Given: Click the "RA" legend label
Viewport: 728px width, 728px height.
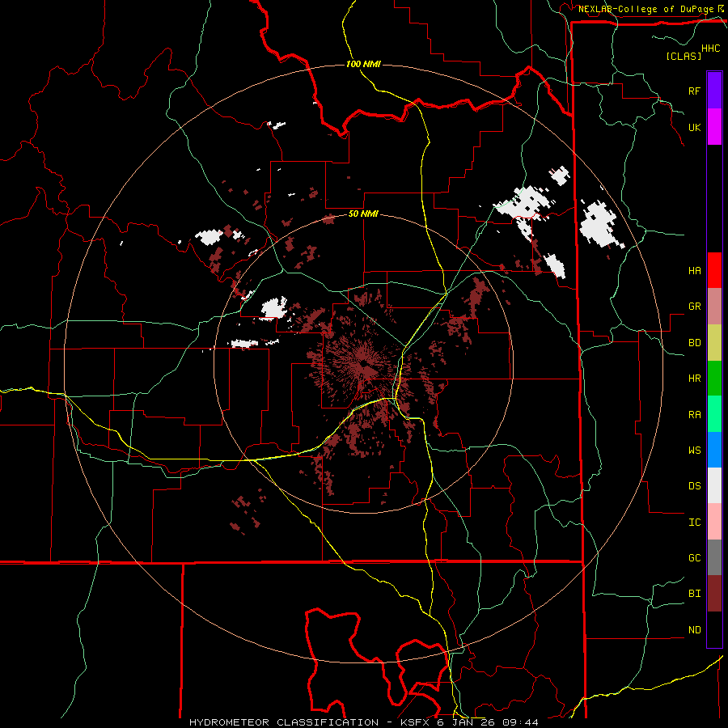Looking at the screenshot, I should click(x=694, y=415).
